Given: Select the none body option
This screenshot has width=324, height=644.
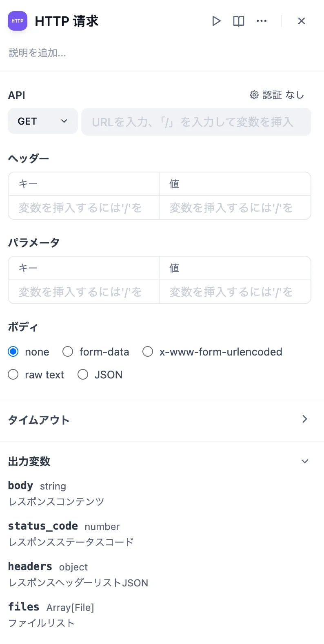Looking at the screenshot, I should tap(13, 351).
